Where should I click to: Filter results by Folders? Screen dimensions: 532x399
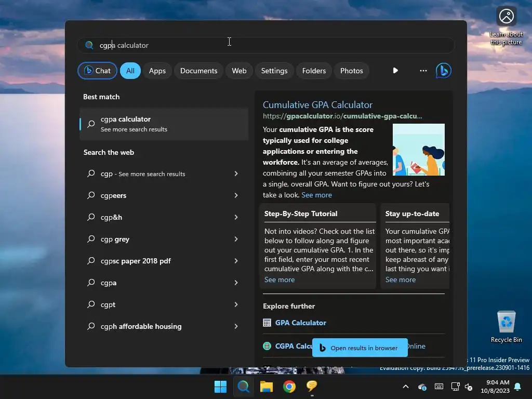click(314, 71)
